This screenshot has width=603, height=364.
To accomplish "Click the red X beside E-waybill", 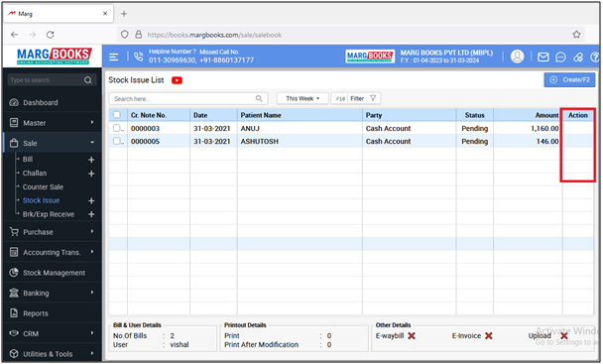I will pyautogui.click(x=412, y=336).
